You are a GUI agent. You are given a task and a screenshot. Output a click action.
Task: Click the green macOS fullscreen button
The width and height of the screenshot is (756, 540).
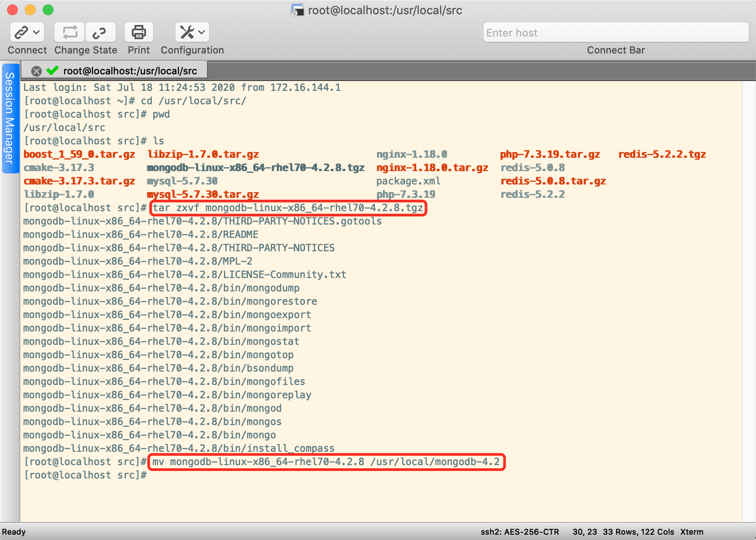[x=48, y=10]
